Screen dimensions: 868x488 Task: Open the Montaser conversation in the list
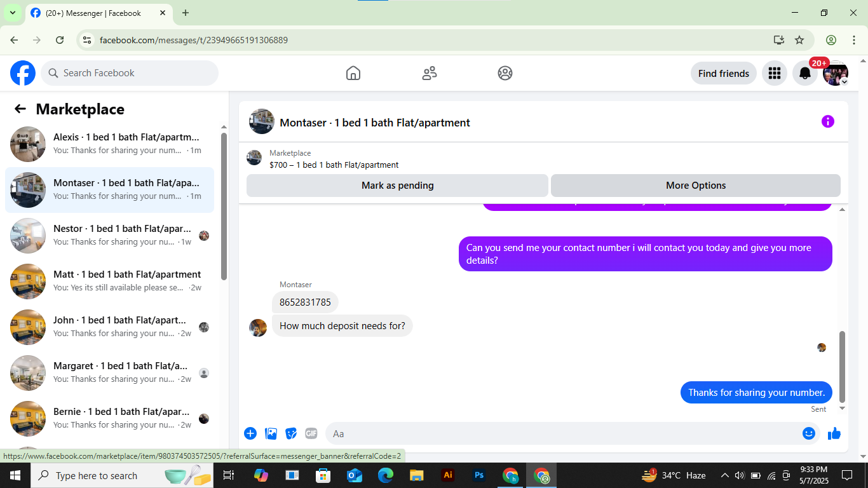tap(109, 190)
